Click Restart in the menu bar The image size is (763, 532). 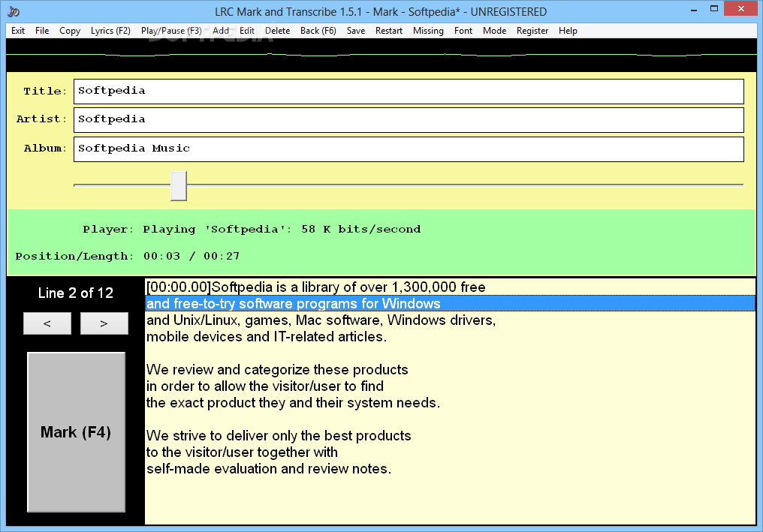tap(389, 31)
